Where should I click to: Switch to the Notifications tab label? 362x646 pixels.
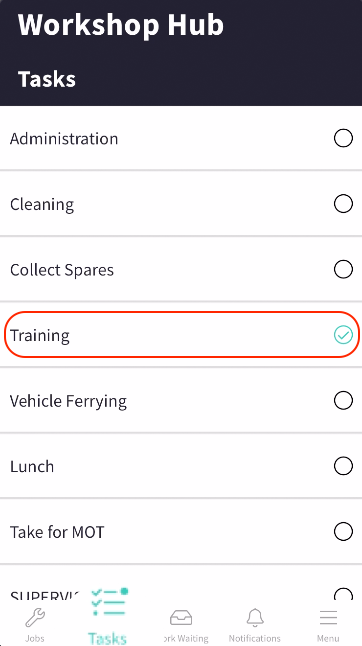pyautogui.click(x=255, y=638)
